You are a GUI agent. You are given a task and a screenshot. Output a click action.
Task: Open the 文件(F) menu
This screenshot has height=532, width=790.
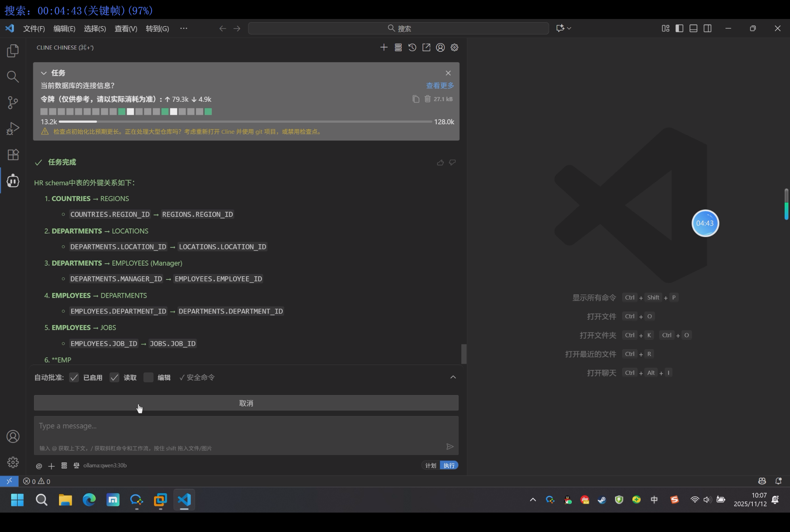pyautogui.click(x=34, y=28)
